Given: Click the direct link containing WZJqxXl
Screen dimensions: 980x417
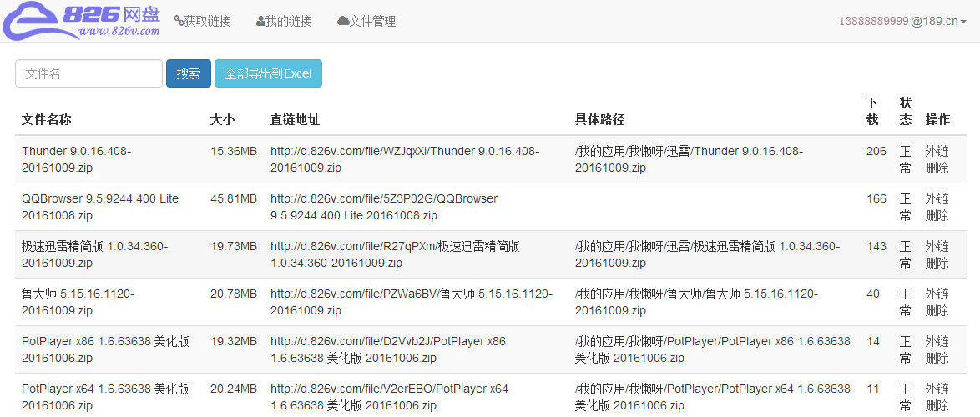Looking at the screenshot, I should click(x=405, y=160).
